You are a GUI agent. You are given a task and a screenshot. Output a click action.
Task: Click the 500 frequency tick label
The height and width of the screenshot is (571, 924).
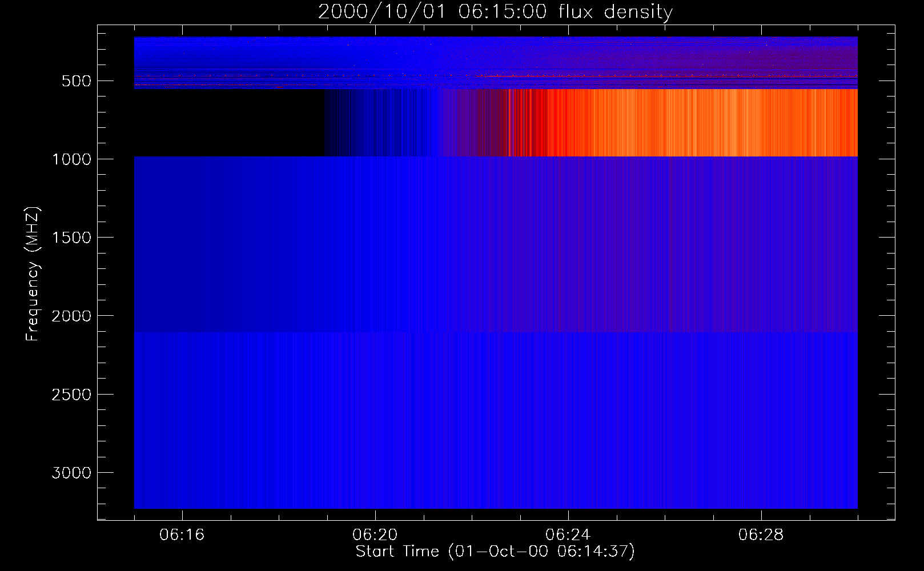[77, 81]
